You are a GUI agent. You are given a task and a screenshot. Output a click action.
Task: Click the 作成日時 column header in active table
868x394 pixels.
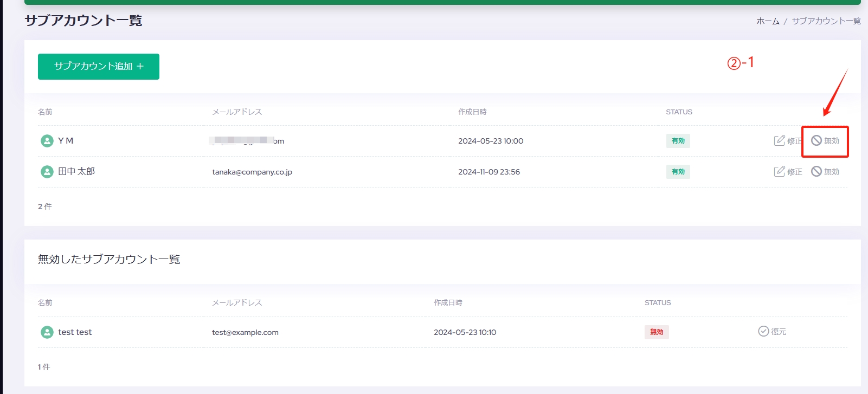[x=472, y=112]
